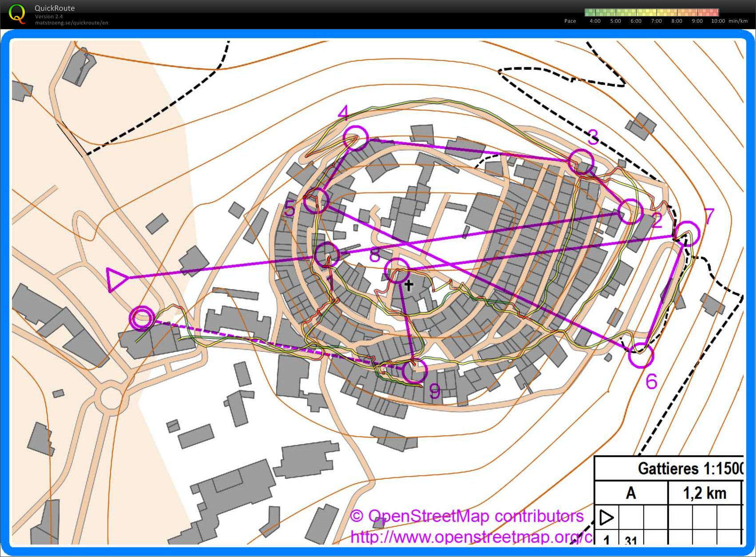Click the "min/km" unit label

738,21
